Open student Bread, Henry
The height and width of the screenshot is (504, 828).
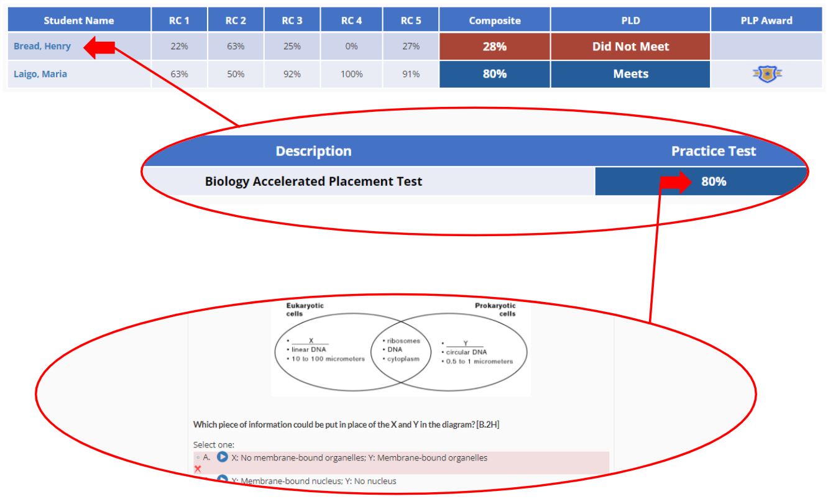(42, 46)
